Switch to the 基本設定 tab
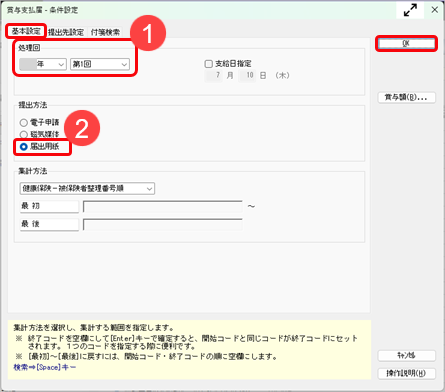The height and width of the screenshot is (392, 445). coord(26,31)
